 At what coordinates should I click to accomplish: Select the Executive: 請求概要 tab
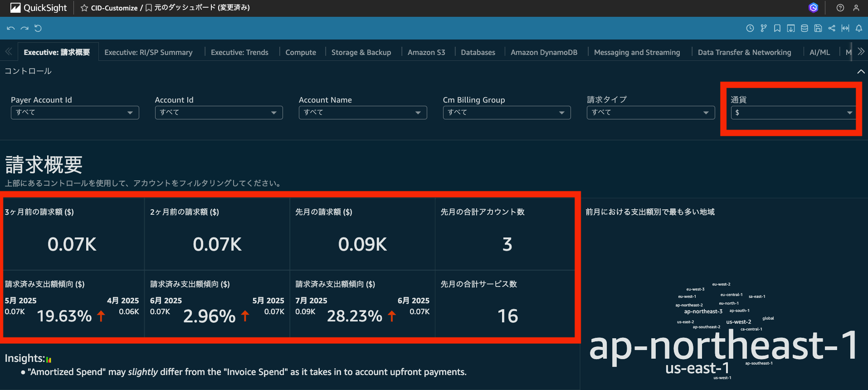(57, 52)
